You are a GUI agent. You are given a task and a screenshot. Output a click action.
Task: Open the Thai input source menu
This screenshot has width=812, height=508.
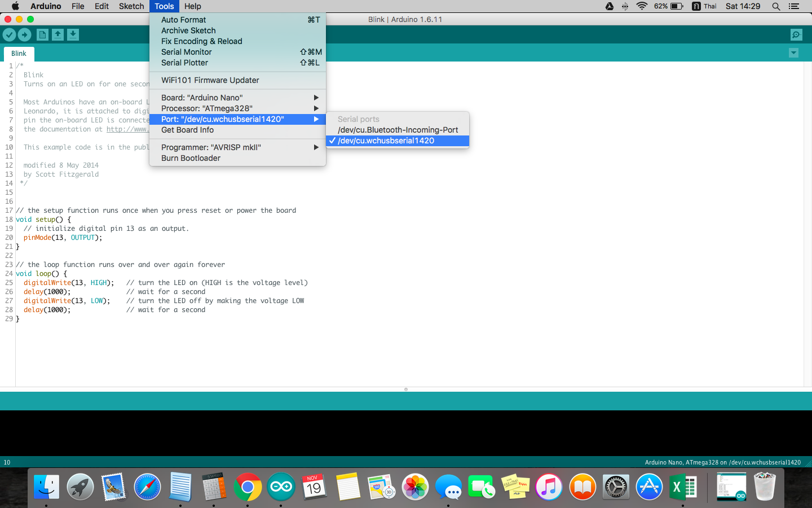[x=704, y=6]
